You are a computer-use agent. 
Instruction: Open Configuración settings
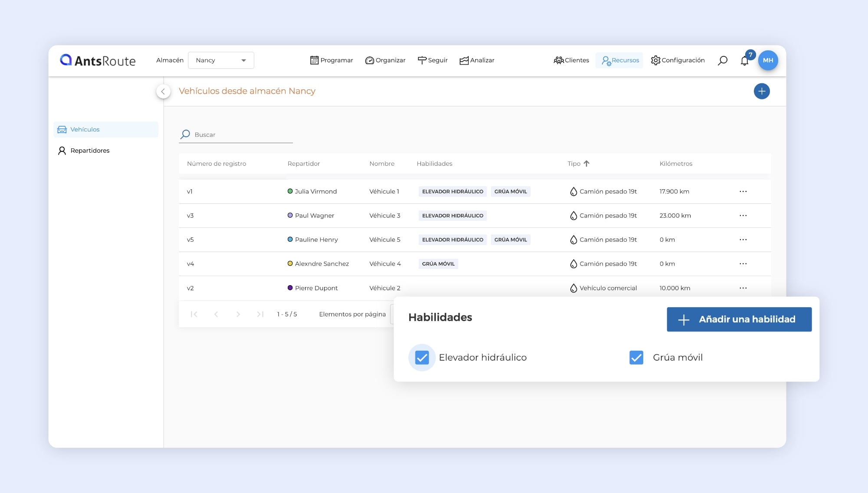pos(677,60)
